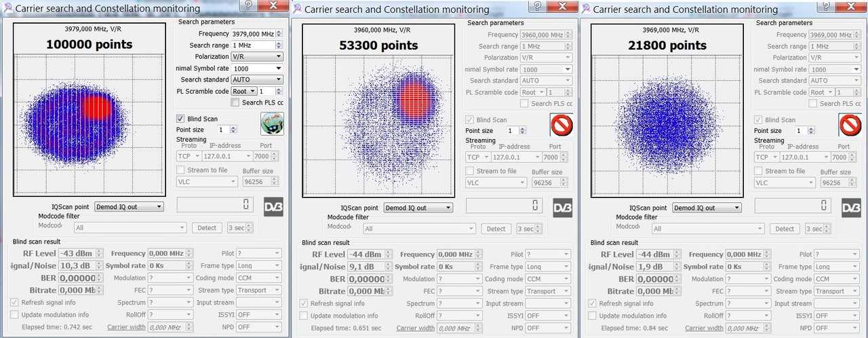This screenshot has height=338, width=868.
Task: Close the 3979 MHz carrier search window
Action: 274,5
